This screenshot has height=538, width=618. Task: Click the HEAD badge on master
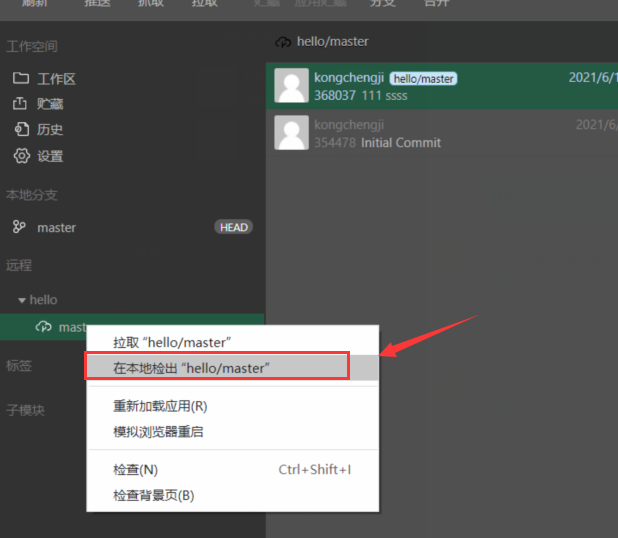(x=233, y=227)
